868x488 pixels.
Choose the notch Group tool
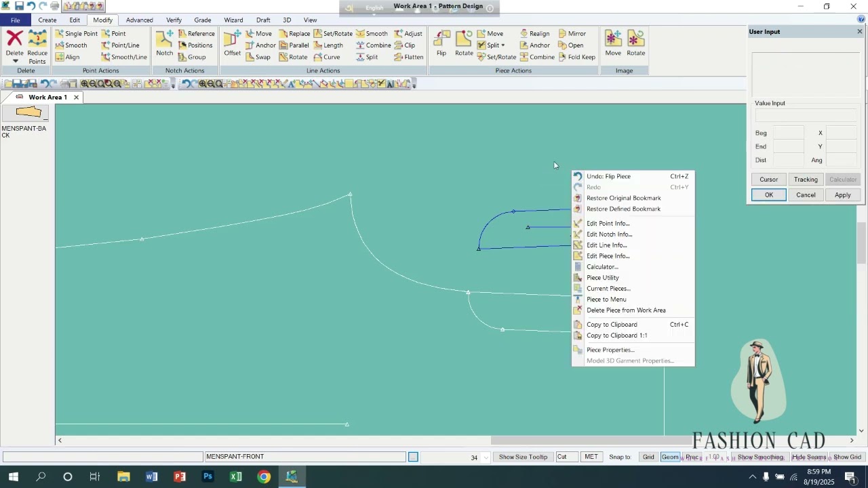point(192,57)
